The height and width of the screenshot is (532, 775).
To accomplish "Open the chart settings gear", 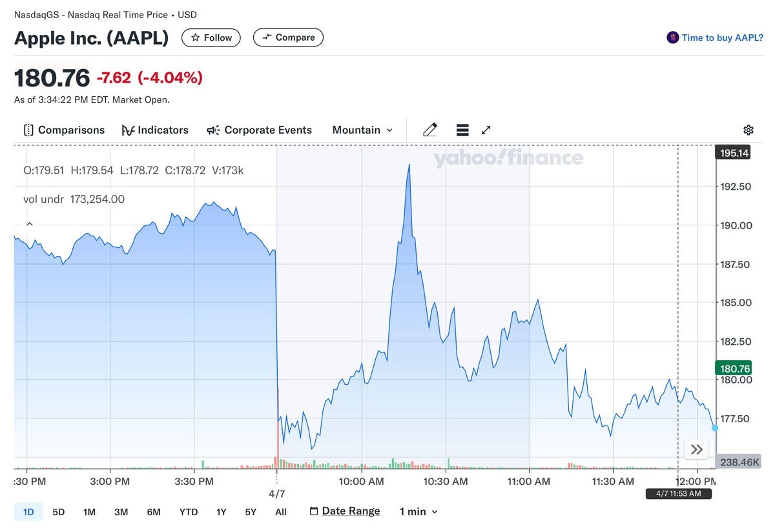I will pyautogui.click(x=749, y=130).
